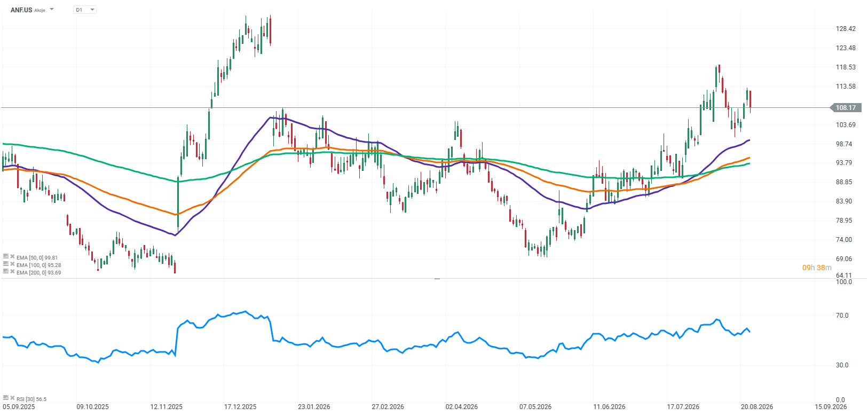The width and height of the screenshot is (868, 416).
Task: Remove the RSI [30] indicator with its X icon
Action: click(12, 398)
